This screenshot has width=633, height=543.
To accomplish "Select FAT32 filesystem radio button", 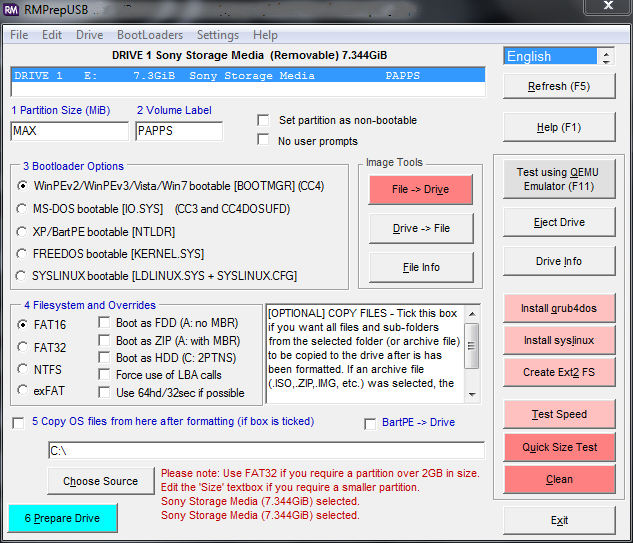I will click(x=24, y=347).
